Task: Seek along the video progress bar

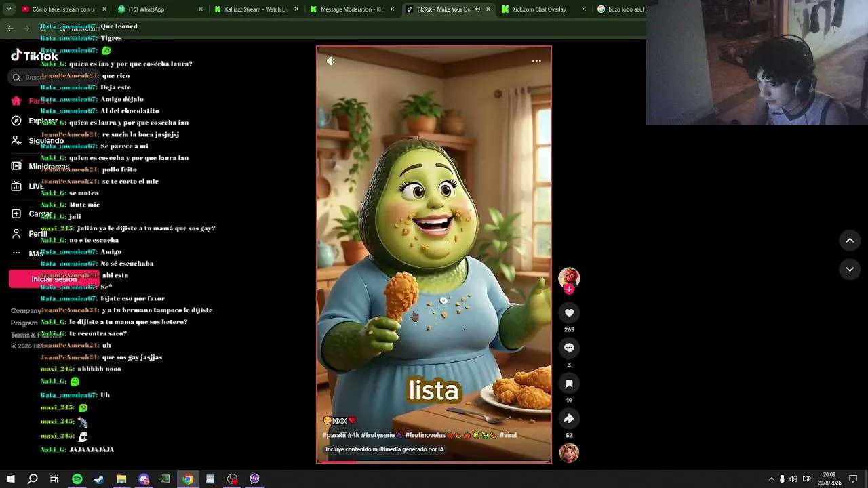Action: 434,462
